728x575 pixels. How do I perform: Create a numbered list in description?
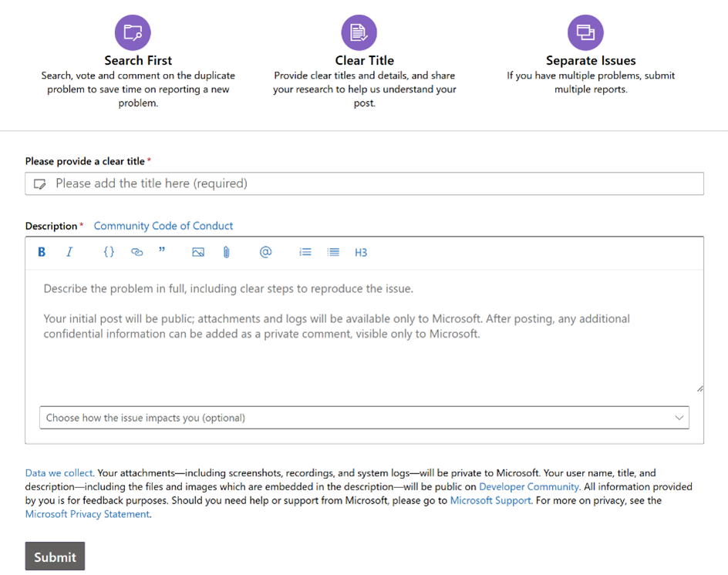click(305, 252)
